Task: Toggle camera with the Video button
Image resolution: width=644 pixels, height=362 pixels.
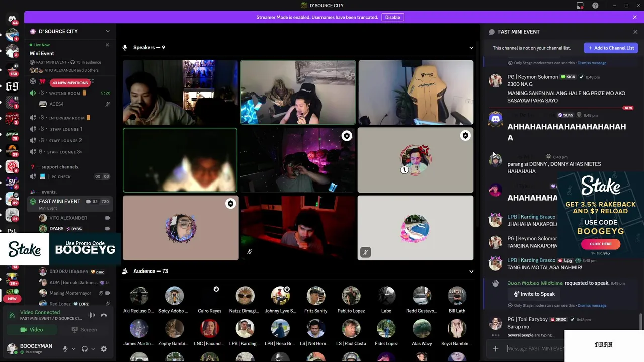Action: pos(32,330)
